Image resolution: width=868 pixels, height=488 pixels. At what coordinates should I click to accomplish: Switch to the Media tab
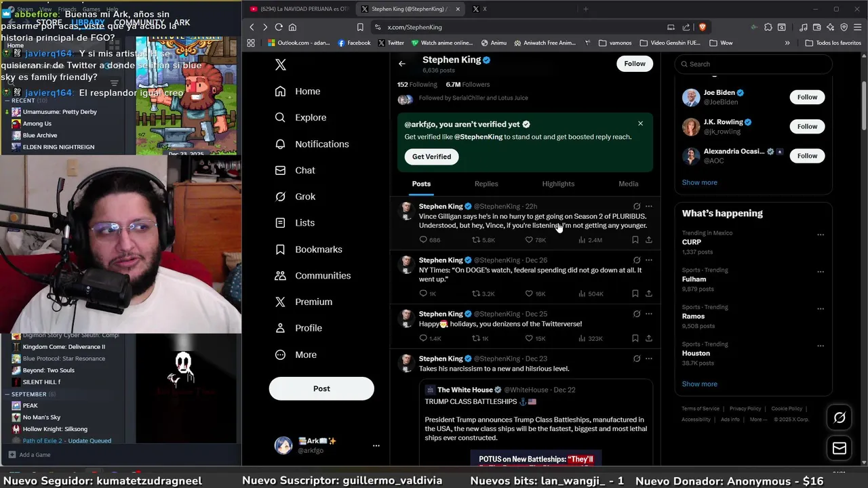point(628,184)
